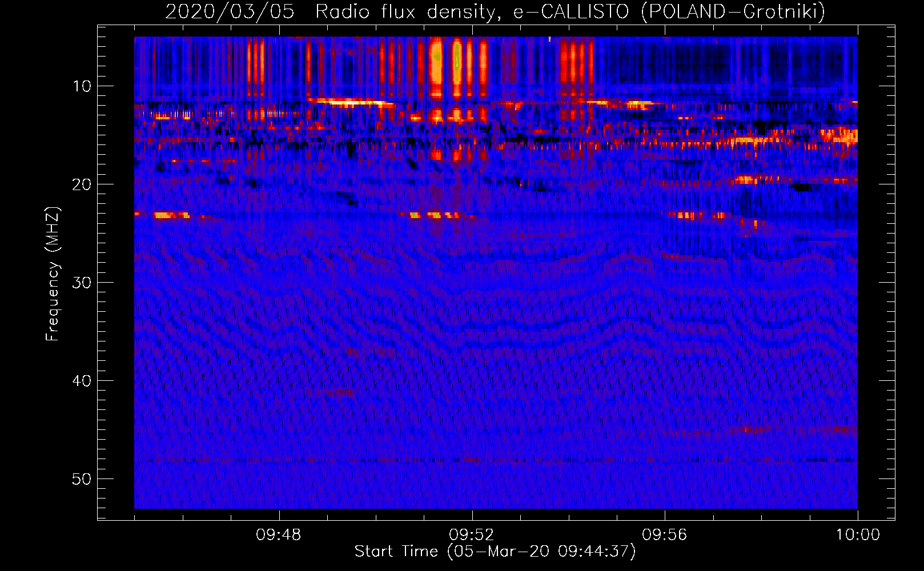Viewport: 924px width, 571px height.
Task: Click the 09:48 time tick label
Action: click(279, 535)
